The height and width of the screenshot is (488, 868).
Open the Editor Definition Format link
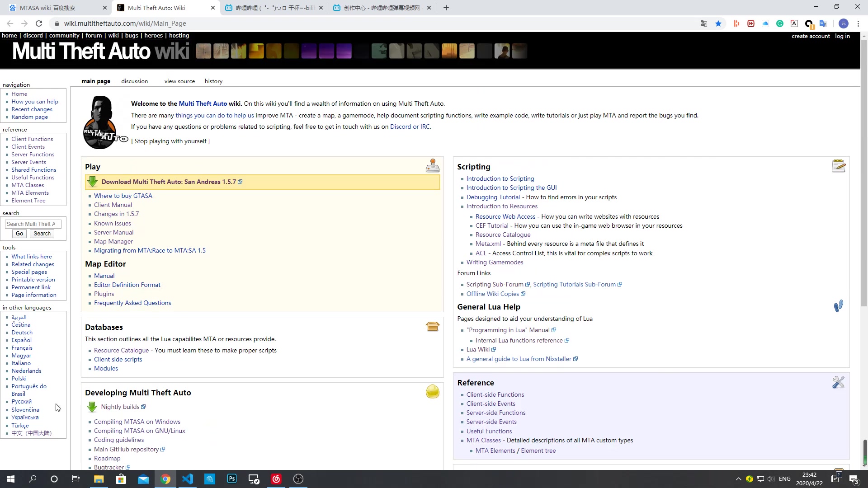click(127, 285)
